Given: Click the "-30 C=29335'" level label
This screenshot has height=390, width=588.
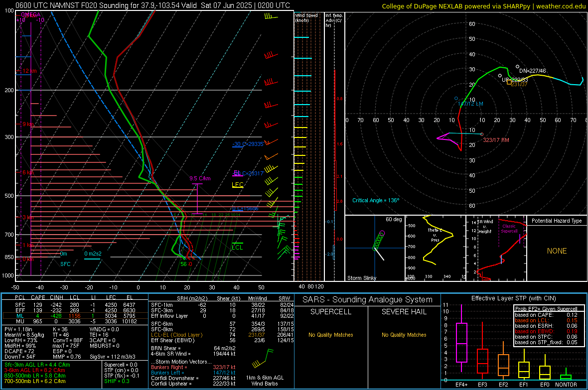Looking at the screenshot, I should [248, 144].
